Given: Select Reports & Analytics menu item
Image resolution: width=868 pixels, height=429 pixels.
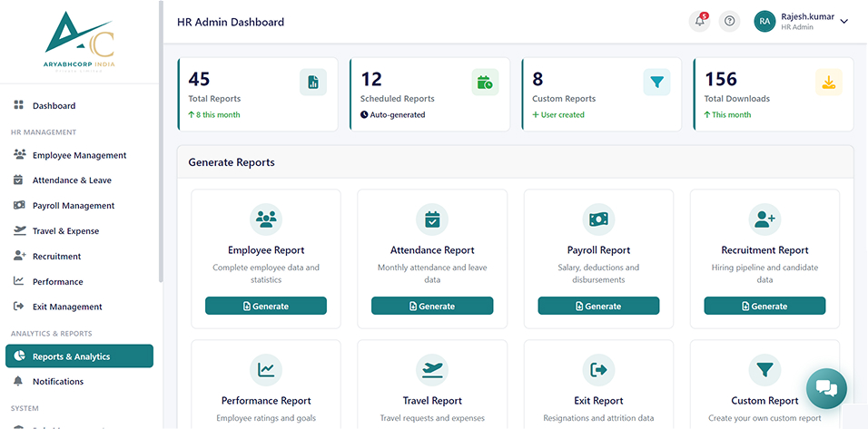Looking at the screenshot, I should coord(79,356).
